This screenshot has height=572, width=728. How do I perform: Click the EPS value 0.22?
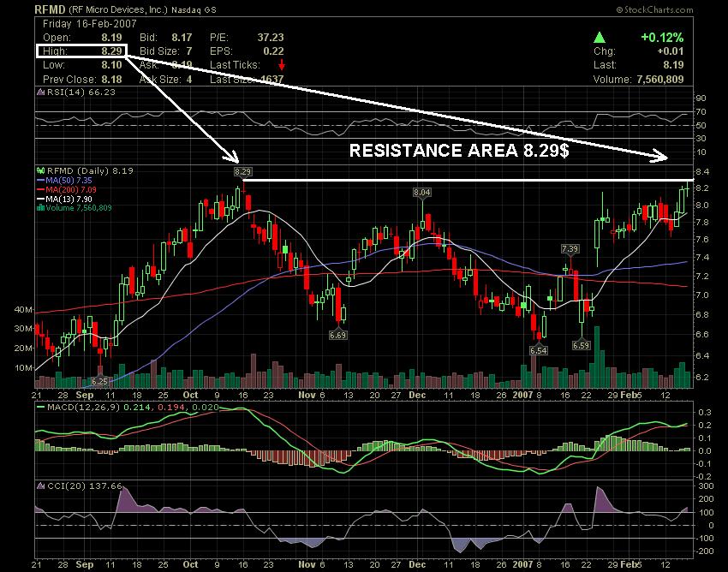(x=273, y=51)
